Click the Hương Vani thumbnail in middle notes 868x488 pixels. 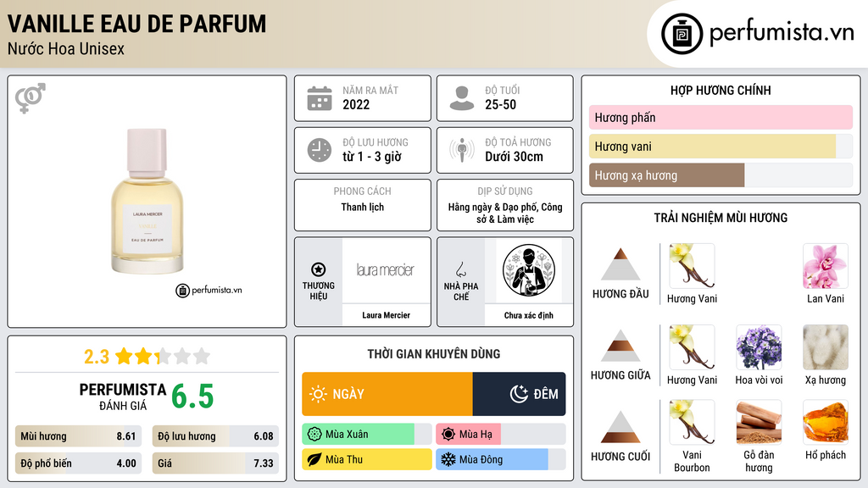point(692,347)
